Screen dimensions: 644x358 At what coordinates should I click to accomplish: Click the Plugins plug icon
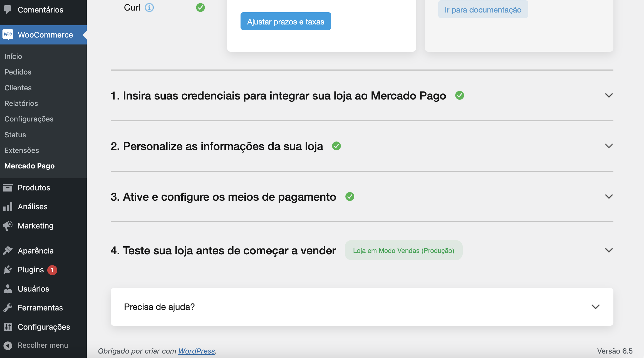8,270
